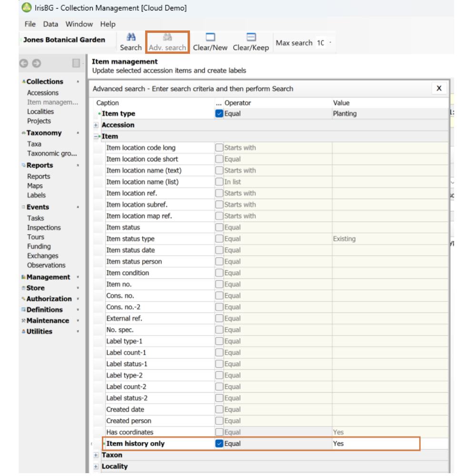Expand the Taxon criteria group

tap(96, 455)
